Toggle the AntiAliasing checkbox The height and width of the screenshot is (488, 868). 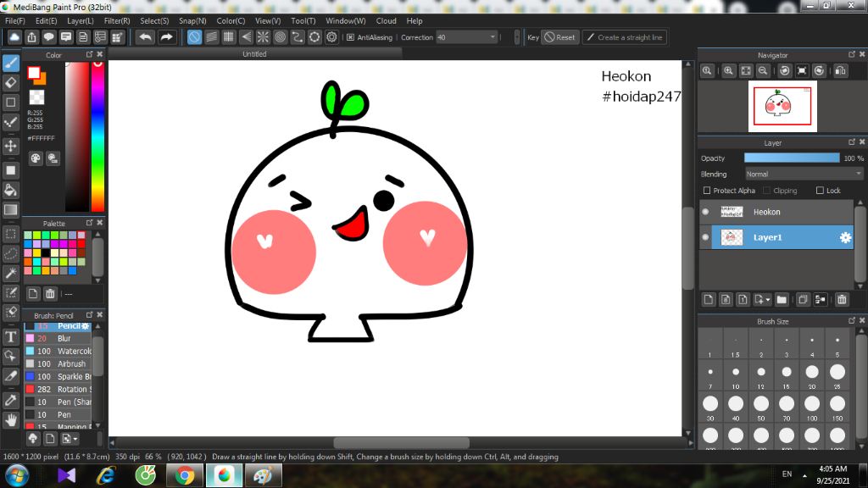(x=350, y=37)
